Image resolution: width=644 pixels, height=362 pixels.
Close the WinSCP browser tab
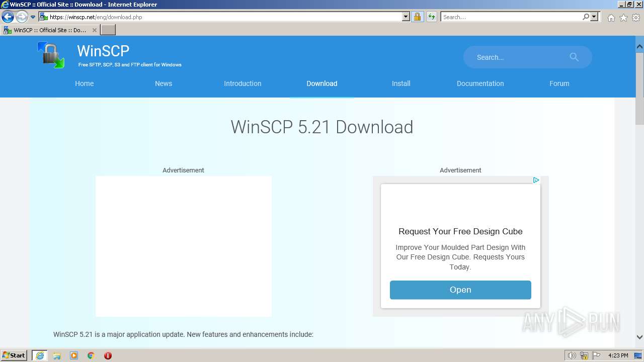(x=94, y=30)
